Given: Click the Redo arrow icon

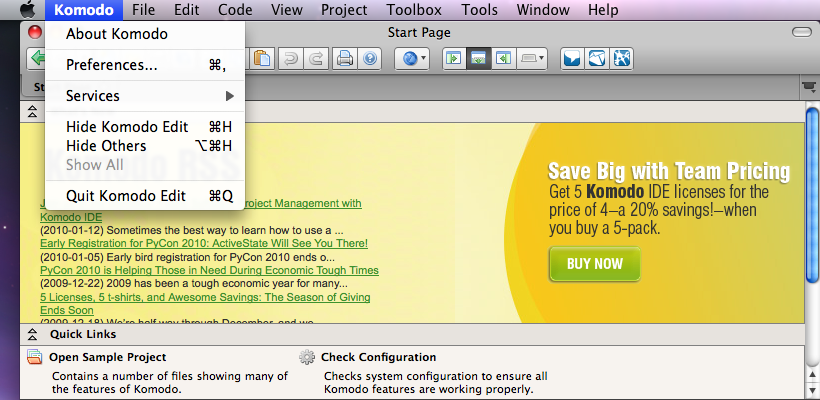Looking at the screenshot, I should (316, 59).
